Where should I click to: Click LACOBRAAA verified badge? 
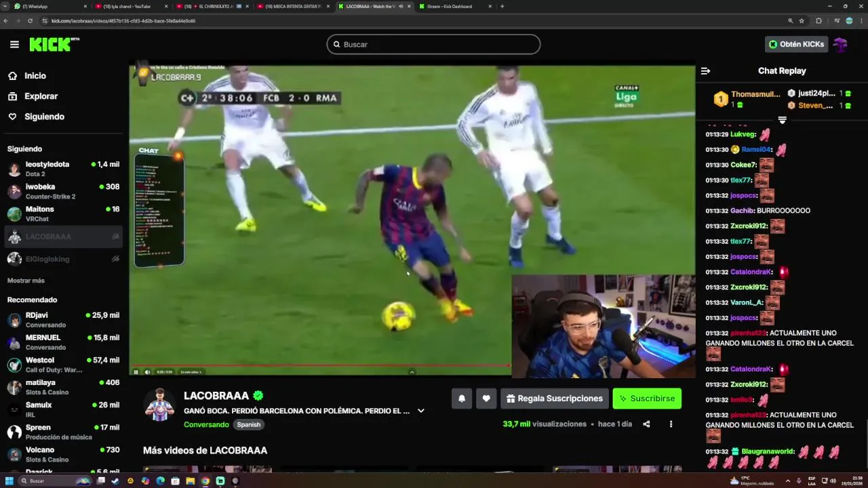click(x=258, y=396)
